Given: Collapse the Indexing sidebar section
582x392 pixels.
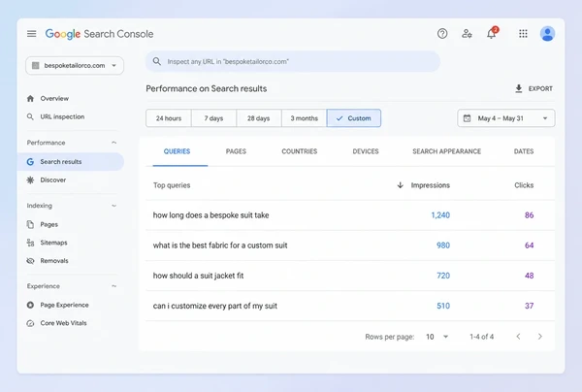Looking at the screenshot, I should pyautogui.click(x=113, y=206).
